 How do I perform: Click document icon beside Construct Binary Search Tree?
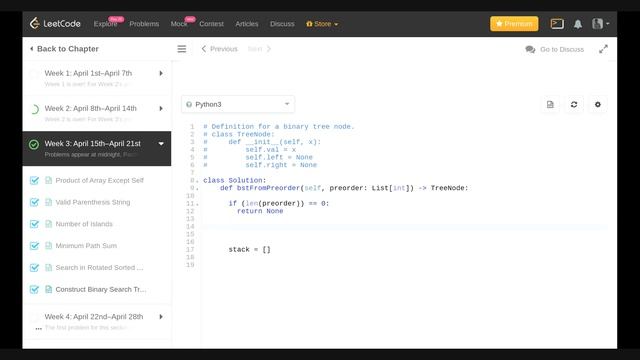pyautogui.click(x=49, y=289)
